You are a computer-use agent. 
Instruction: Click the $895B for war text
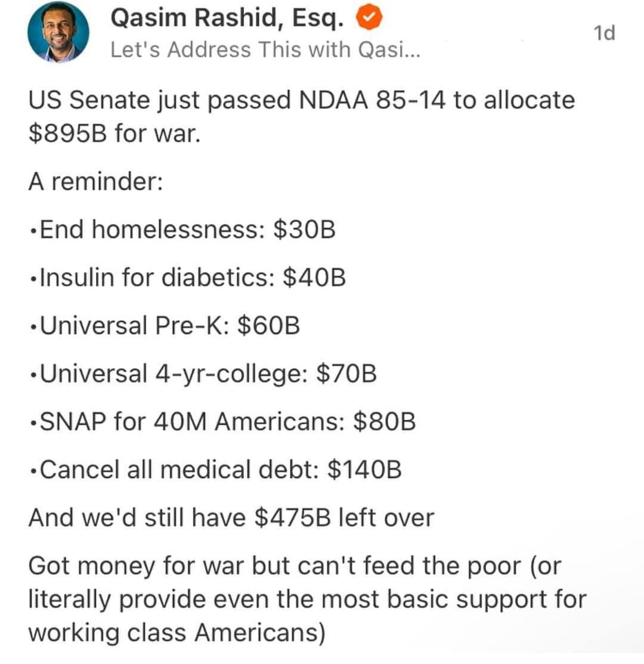point(114,134)
